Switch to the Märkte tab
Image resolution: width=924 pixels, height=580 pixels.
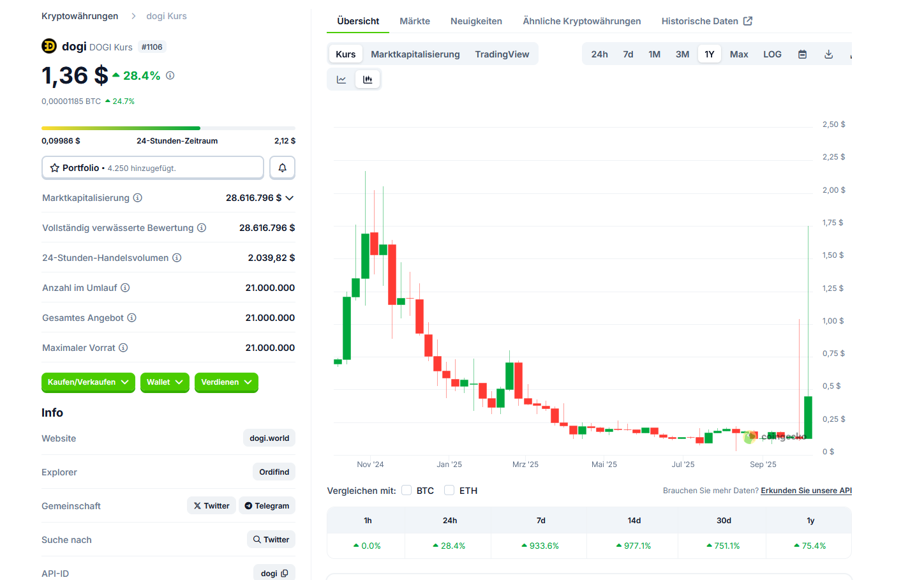tap(415, 21)
